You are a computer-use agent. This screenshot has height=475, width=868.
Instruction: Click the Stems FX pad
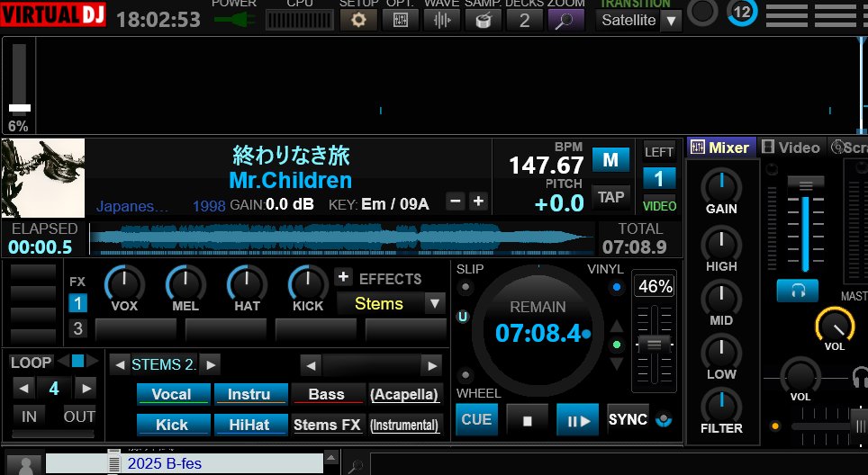tap(328, 425)
